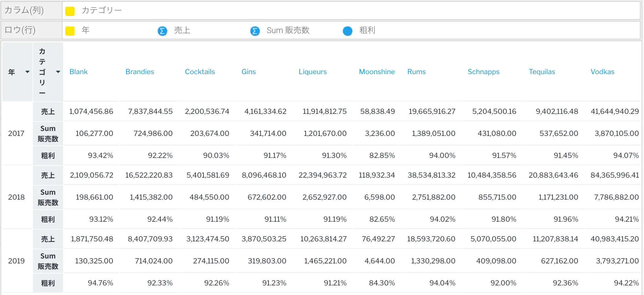
Task: Select the Schnapps column header
Action: click(483, 72)
